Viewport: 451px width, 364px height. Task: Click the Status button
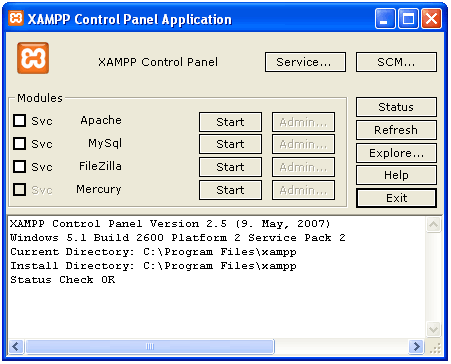click(x=396, y=107)
